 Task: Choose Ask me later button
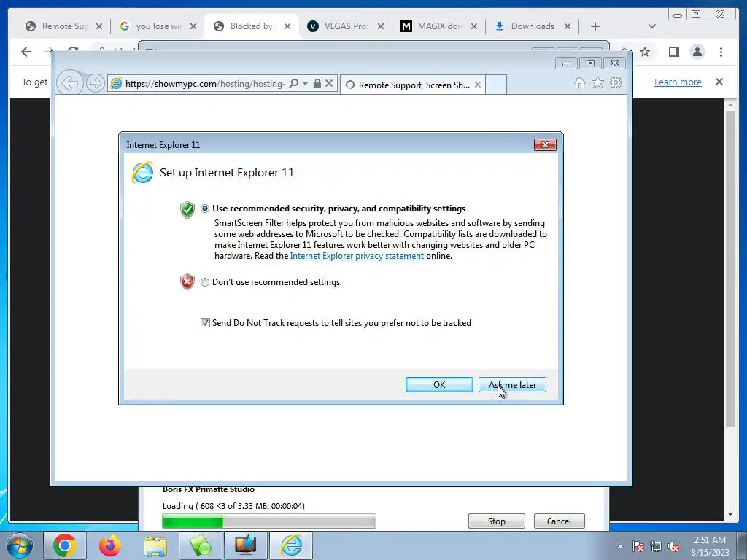512,385
